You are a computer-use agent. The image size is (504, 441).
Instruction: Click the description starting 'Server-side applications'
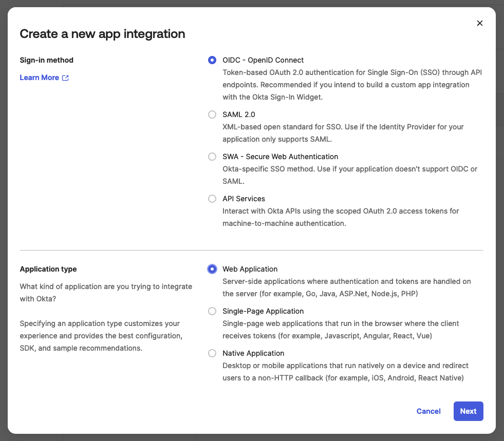[x=346, y=287]
